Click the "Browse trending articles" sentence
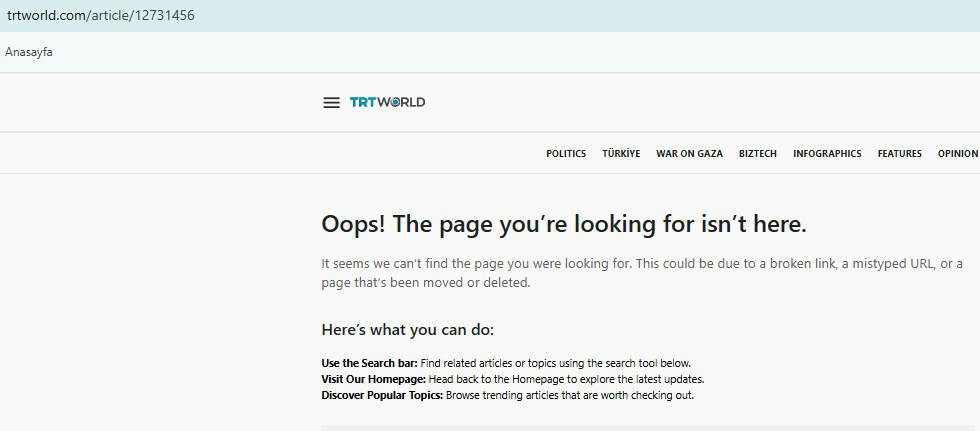Image resolution: width=980 pixels, height=431 pixels. pyautogui.click(x=570, y=395)
